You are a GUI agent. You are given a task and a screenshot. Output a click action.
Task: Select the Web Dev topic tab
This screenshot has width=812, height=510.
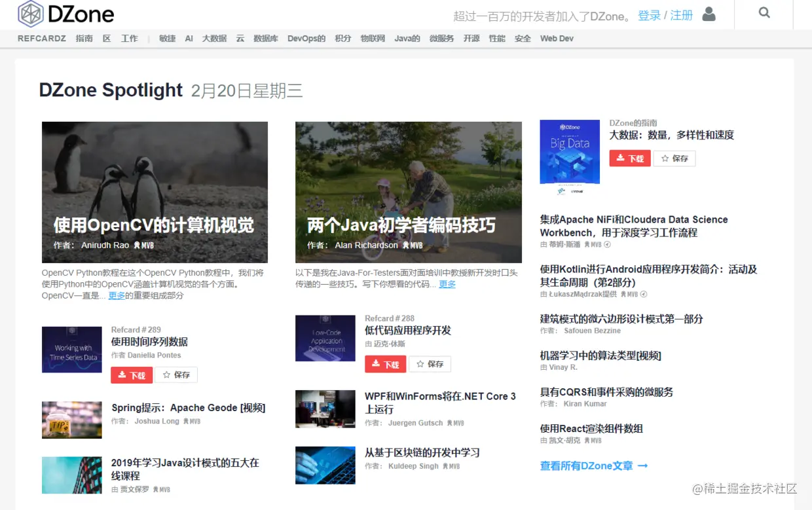(557, 39)
